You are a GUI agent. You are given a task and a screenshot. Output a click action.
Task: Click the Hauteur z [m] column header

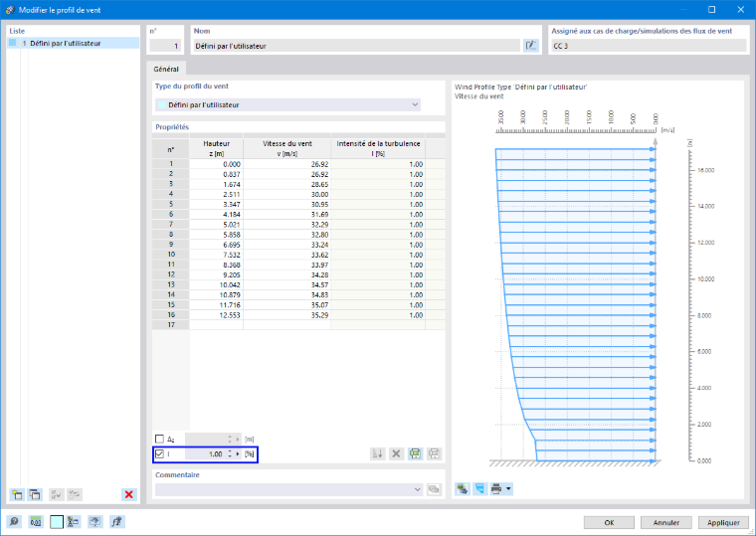pyautogui.click(x=217, y=148)
